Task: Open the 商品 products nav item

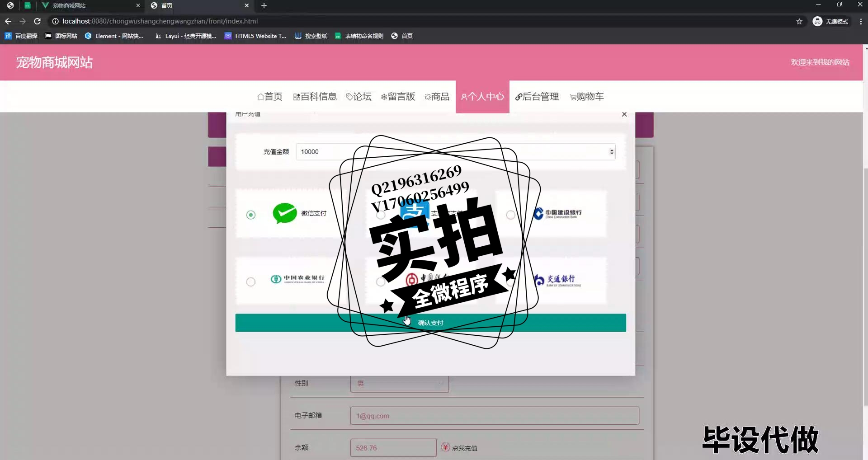Action: coord(437,96)
